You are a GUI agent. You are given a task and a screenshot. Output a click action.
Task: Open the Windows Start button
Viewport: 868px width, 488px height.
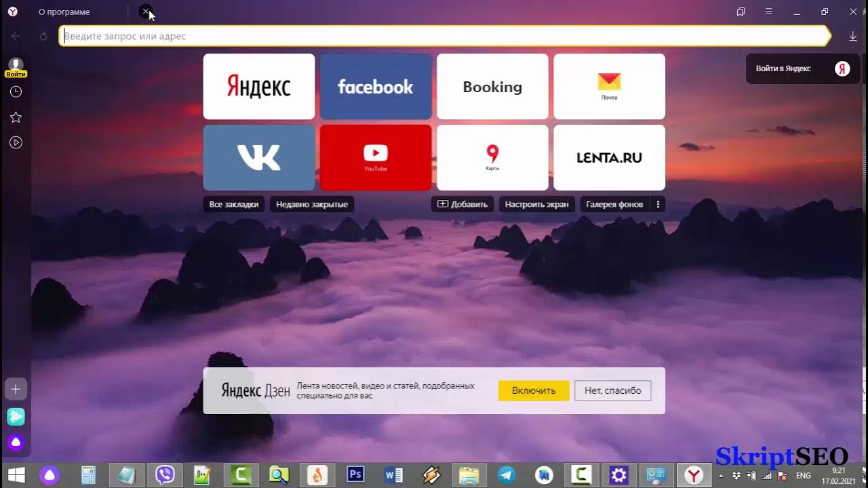(16, 475)
